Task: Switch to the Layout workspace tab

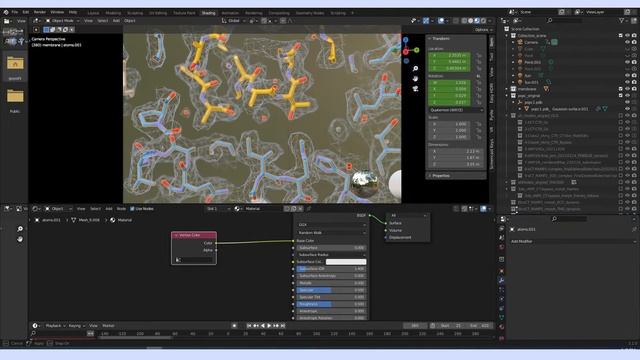Action: point(93,13)
